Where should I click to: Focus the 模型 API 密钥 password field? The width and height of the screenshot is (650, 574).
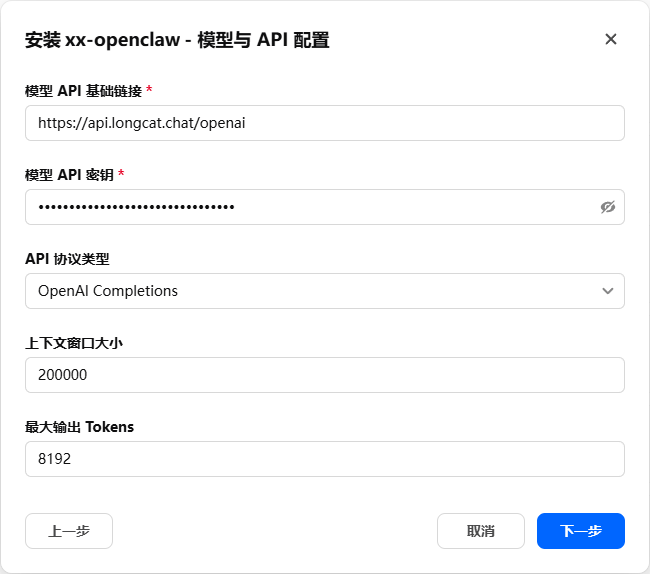coord(325,207)
